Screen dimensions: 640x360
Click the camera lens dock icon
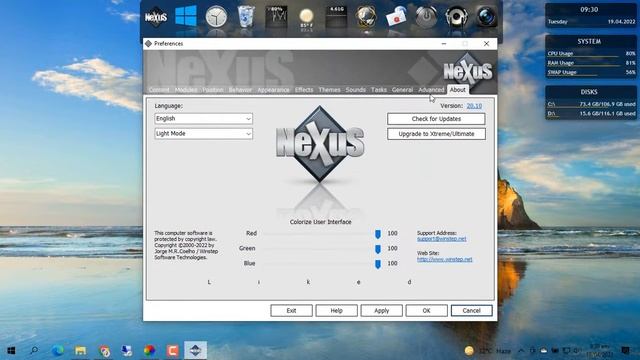pyautogui.click(x=487, y=17)
